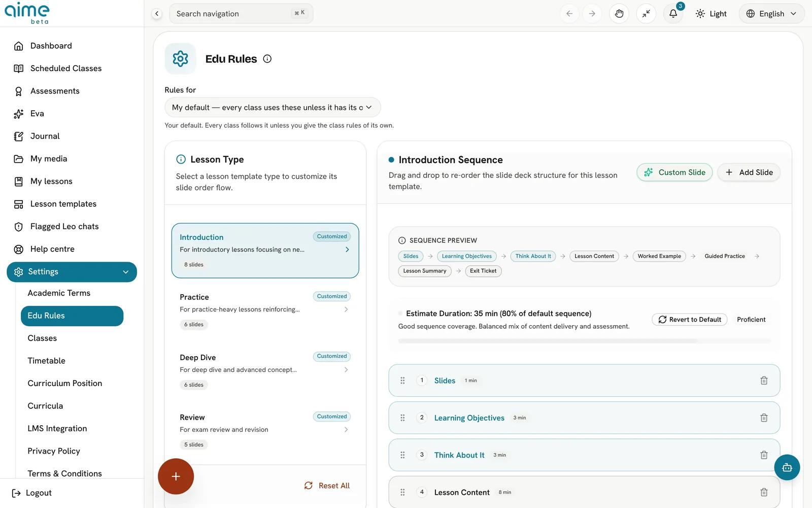Delete the Learning Objectives slide row

764,418
